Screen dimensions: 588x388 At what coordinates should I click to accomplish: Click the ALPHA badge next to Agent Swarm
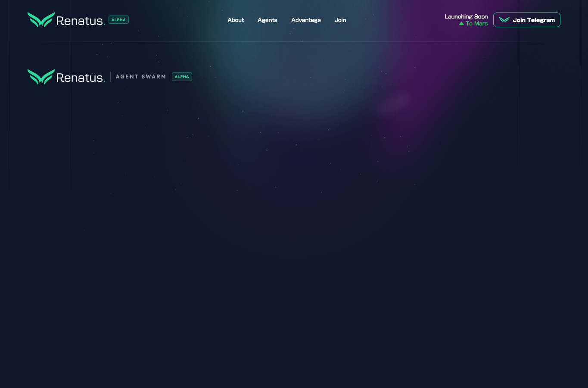pos(182,77)
